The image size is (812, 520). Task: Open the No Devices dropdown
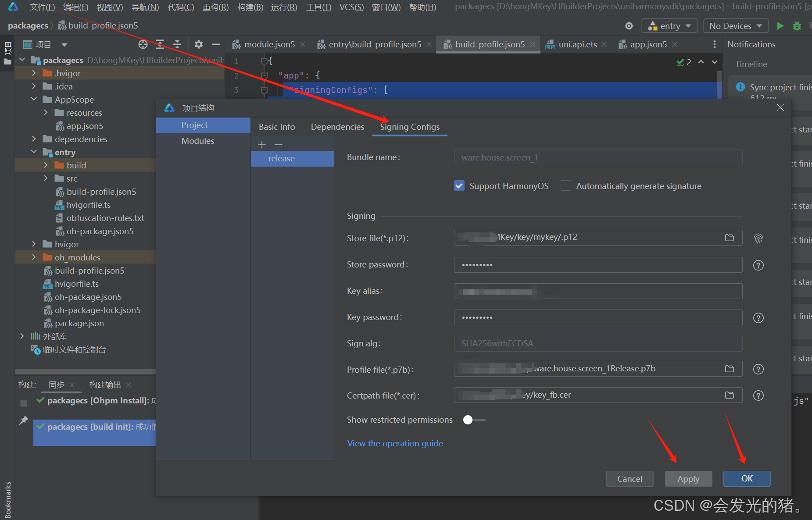click(735, 25)
